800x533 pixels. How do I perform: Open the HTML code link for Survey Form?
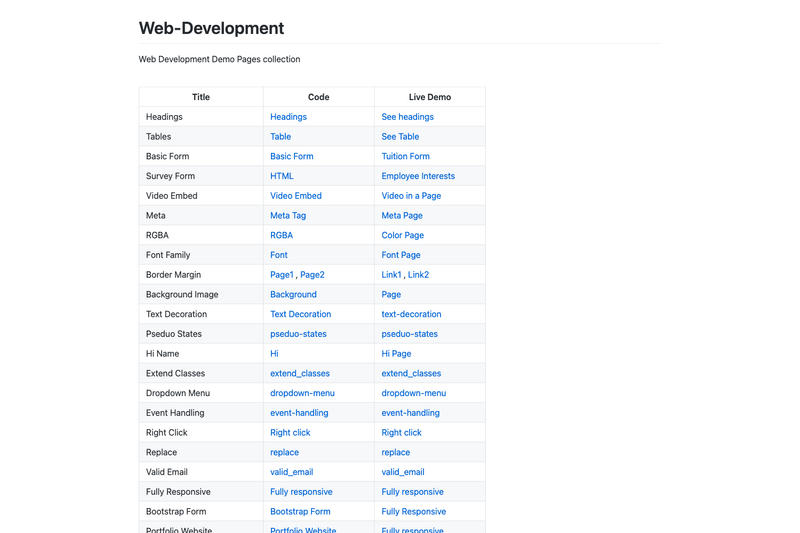pyautogui.click(x=282, y=176)
